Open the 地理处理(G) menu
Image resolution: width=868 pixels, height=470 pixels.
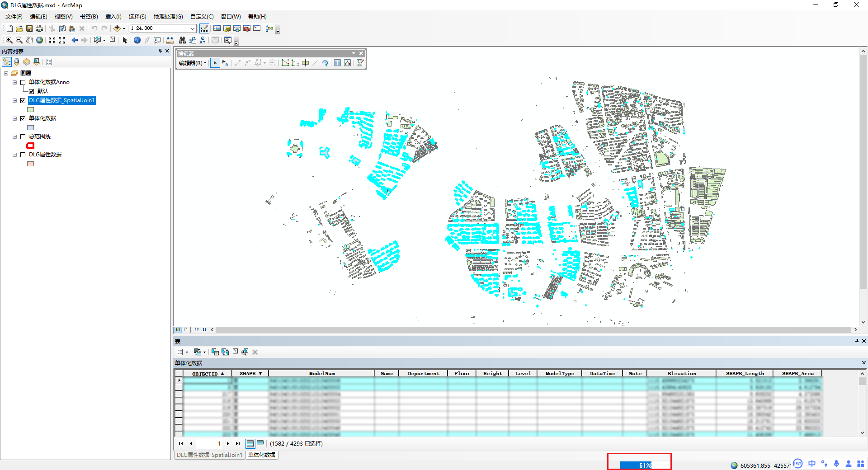168,17
